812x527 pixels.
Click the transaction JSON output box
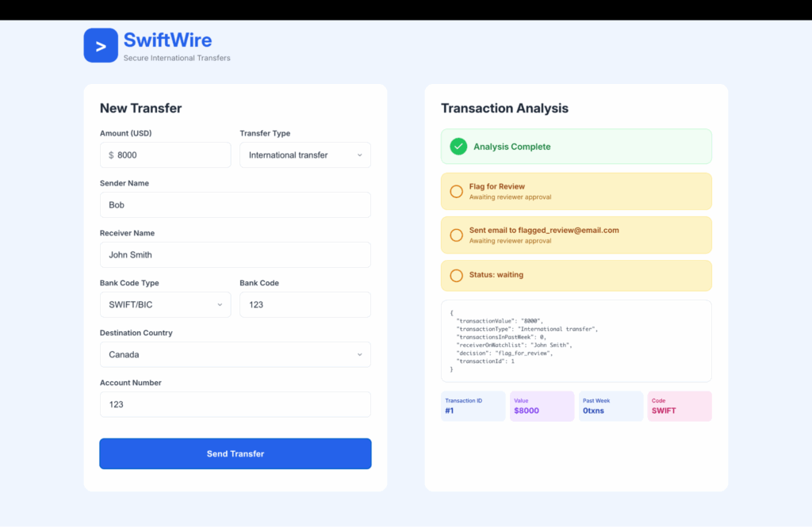click(x=576, y=341)
